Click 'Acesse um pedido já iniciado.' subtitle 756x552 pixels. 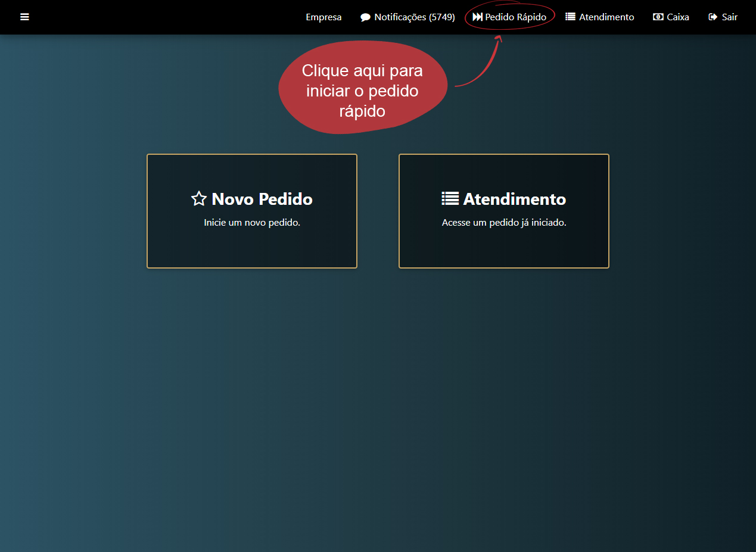click(x=504, y=223)
